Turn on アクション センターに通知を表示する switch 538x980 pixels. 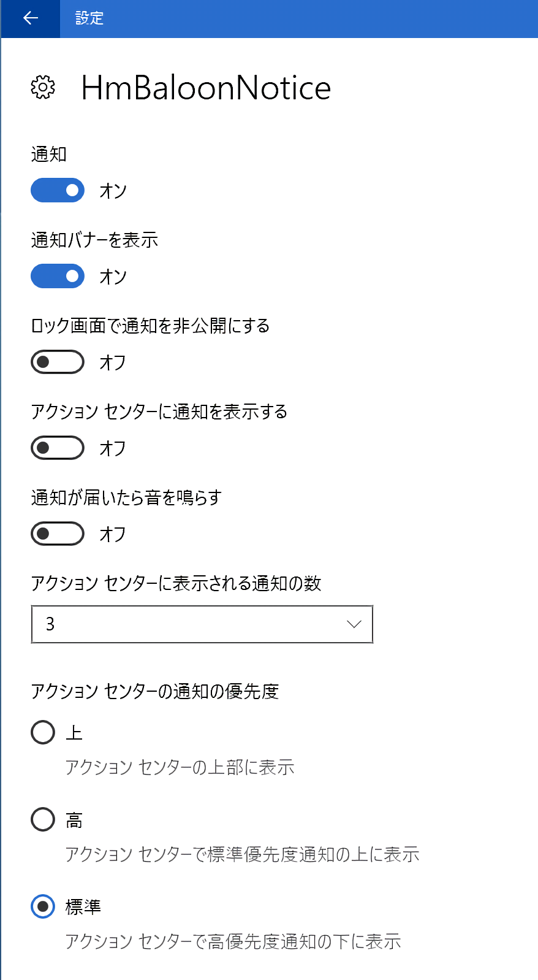click(x=58, y=448)
